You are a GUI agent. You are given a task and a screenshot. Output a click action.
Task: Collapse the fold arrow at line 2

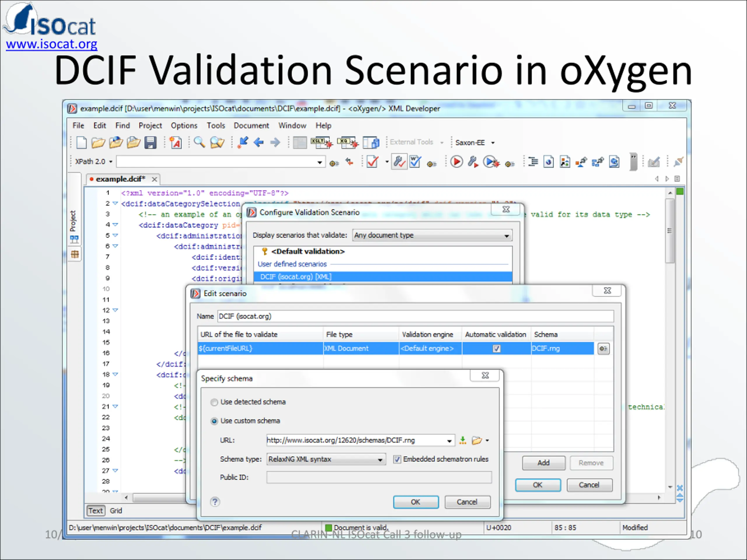(x=115, y=203)
